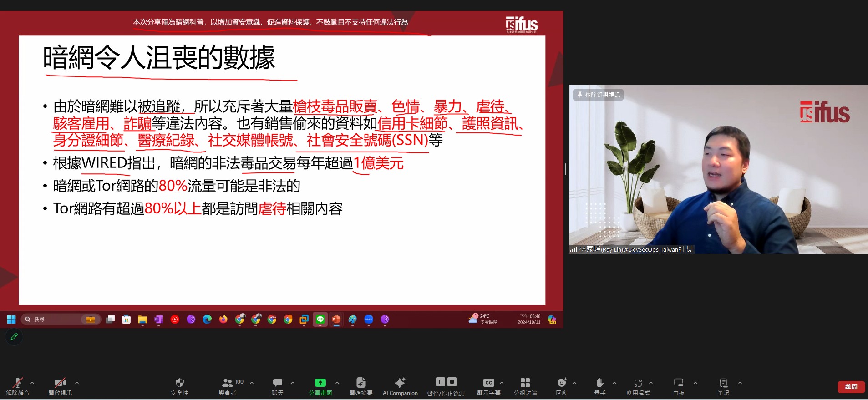The width and height of the screenshot is (868, 400).
Task: Open the Security (安全性) shield icon
Action: (x=179, y=383)
